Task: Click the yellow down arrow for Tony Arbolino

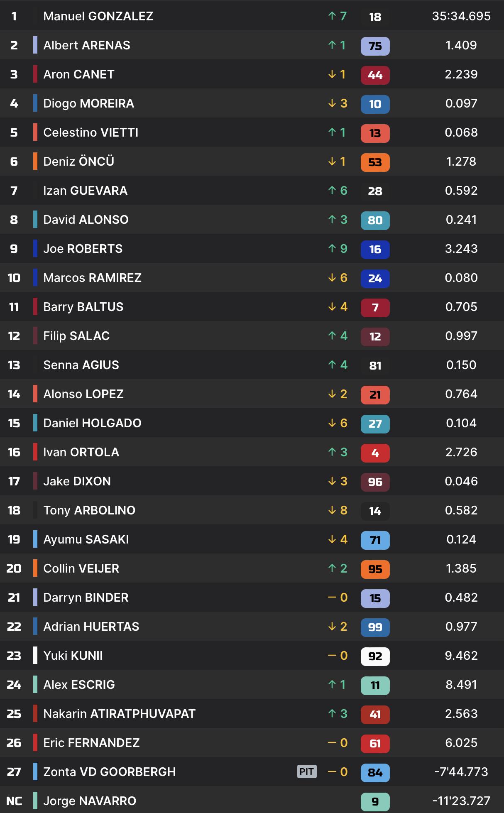Action: 332,510
